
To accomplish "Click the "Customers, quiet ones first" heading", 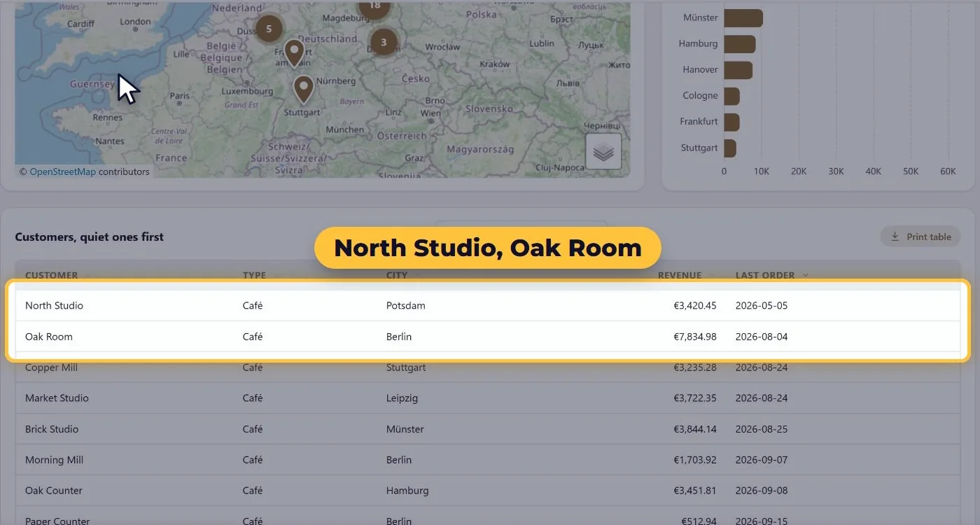I will [x=89, y=237].
